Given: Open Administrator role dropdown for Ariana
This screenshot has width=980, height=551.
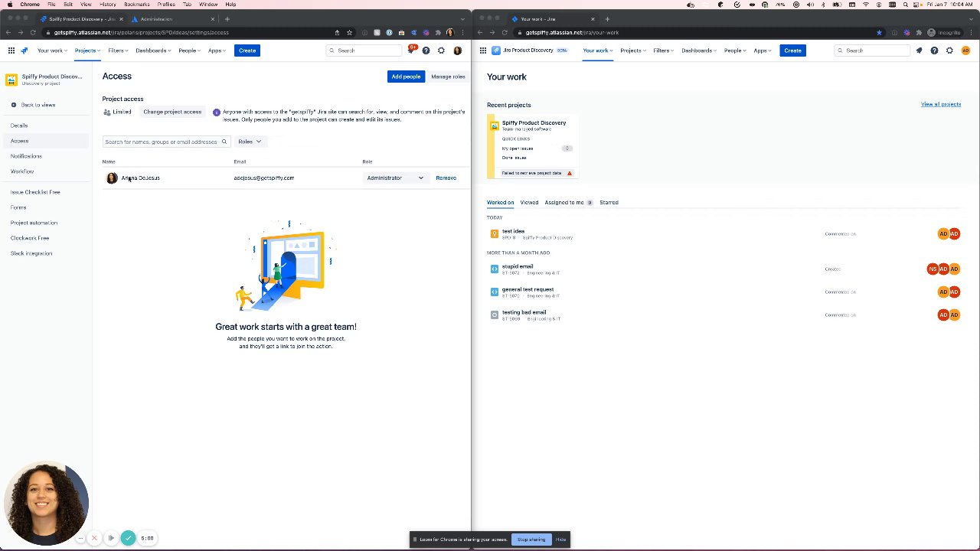Looking at the screenshot, I should click(394, 178).
